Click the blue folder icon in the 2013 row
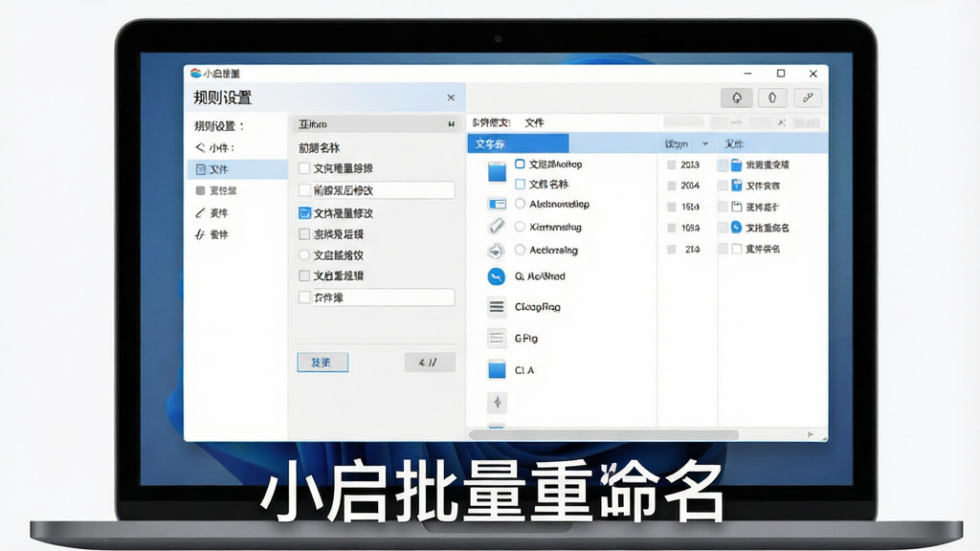980x551 pixels. (736, 165)
